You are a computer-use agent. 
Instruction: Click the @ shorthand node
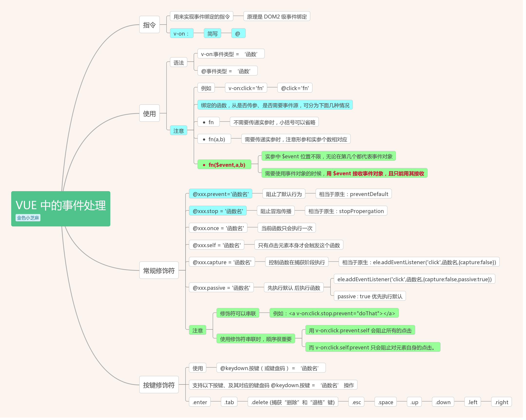(238, 33)
